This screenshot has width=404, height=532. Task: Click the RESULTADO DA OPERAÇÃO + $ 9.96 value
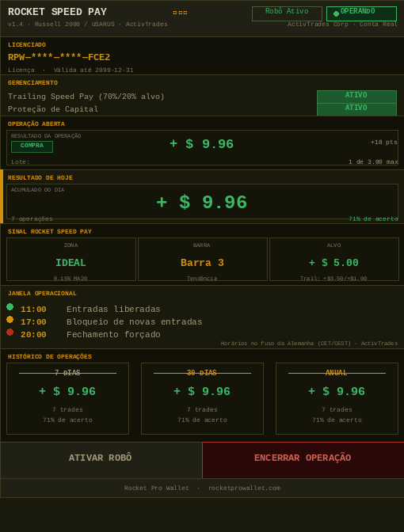[x=202, y=144]
